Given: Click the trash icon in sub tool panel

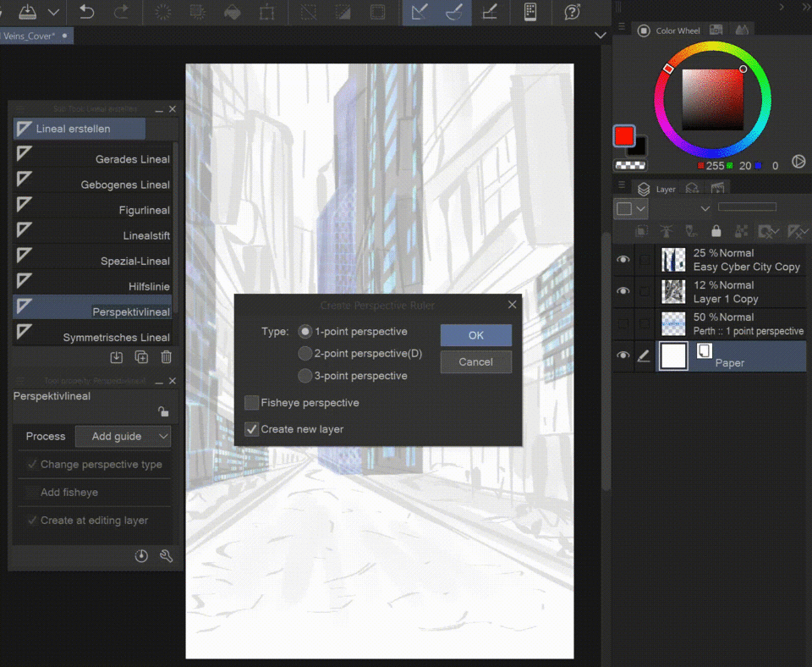Looking at the screenshot, I should click(167, 358).
